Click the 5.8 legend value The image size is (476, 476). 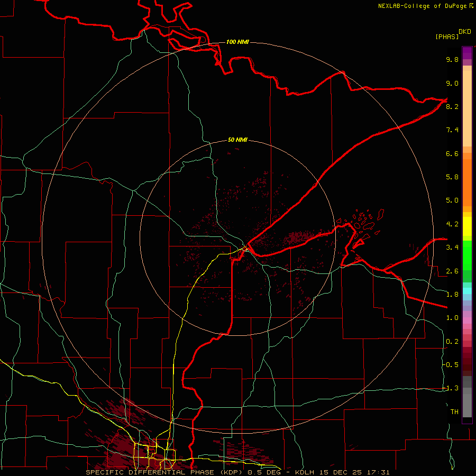(x=452, y=177)
